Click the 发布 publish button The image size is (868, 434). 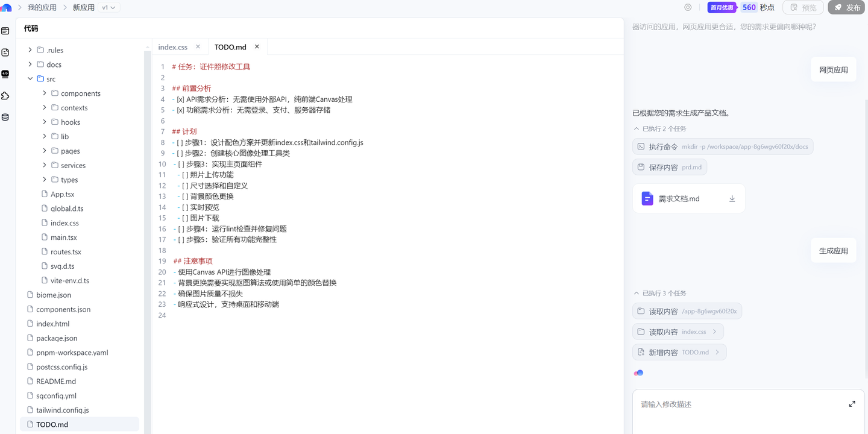[847, 7]
